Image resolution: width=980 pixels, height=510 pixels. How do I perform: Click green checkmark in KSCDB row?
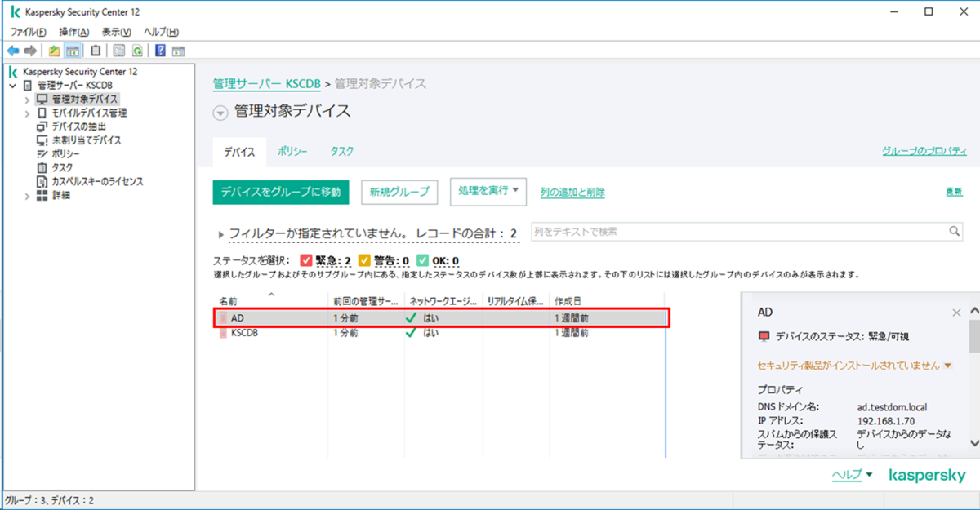click(412, 333)
